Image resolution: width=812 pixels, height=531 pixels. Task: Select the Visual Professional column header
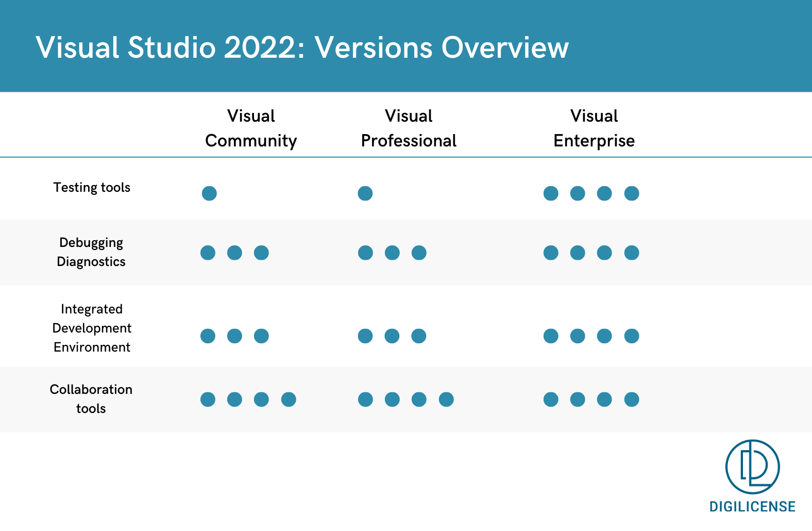click(x=409, y=128)
